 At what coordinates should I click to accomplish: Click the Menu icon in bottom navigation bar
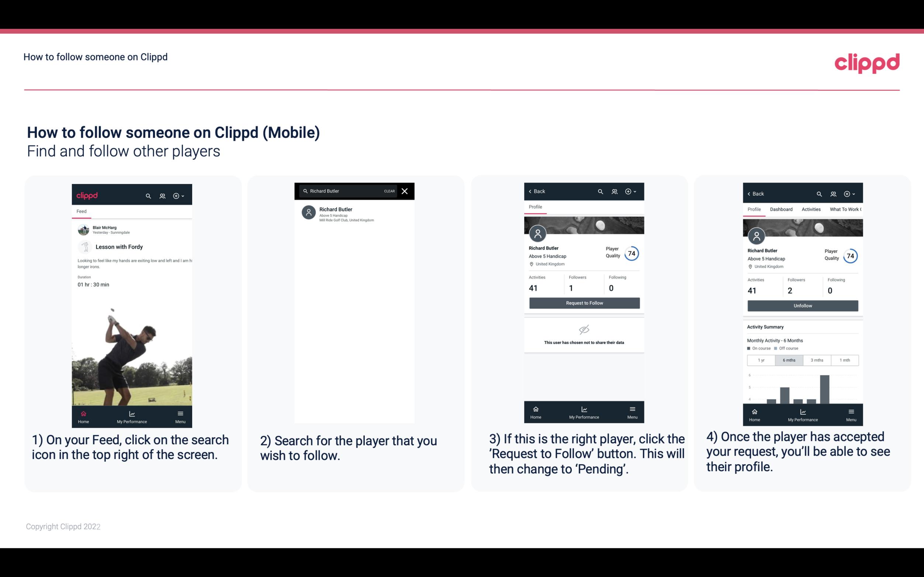point(180,412)
